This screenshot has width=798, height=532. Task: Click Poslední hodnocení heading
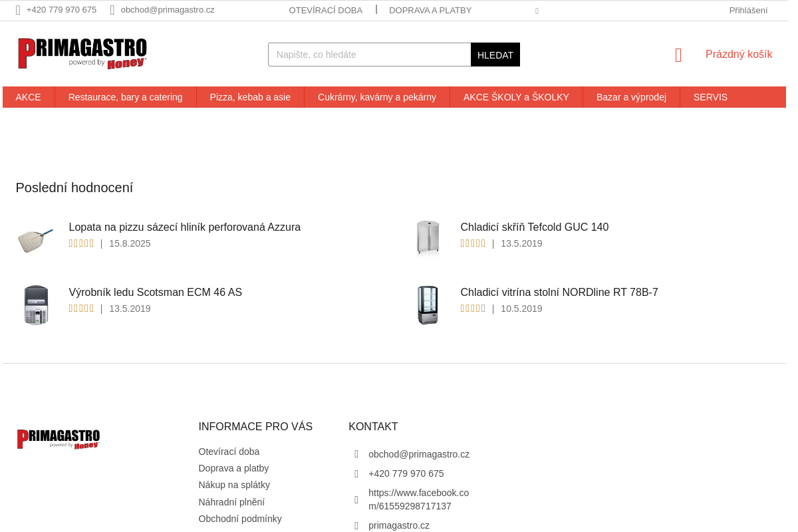(74, 188)
